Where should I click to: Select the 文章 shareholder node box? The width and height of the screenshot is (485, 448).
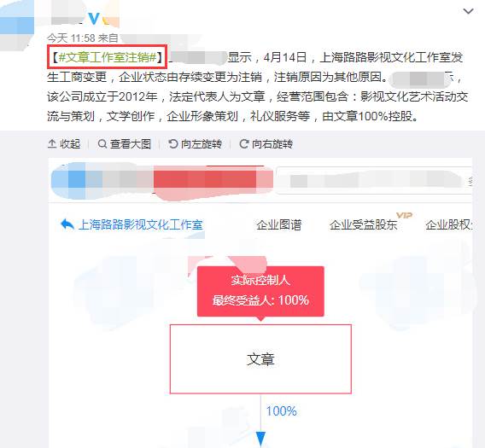point(260,359)
